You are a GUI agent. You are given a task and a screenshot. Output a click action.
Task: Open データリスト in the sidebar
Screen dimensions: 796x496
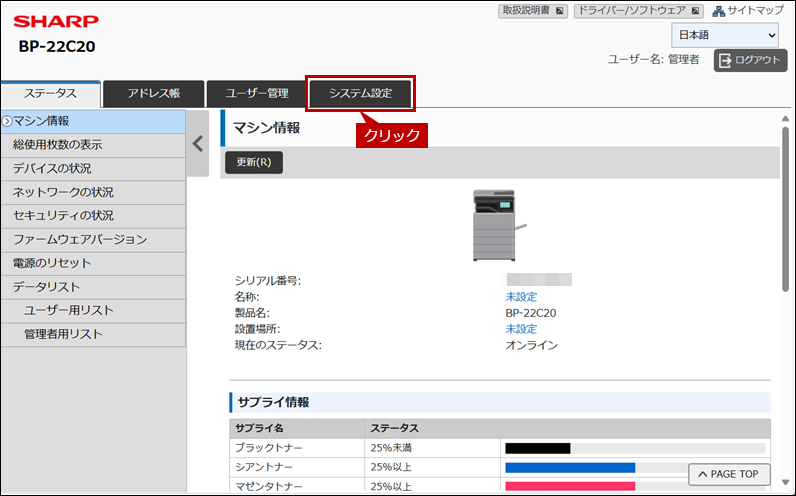(x=93, y=287)
